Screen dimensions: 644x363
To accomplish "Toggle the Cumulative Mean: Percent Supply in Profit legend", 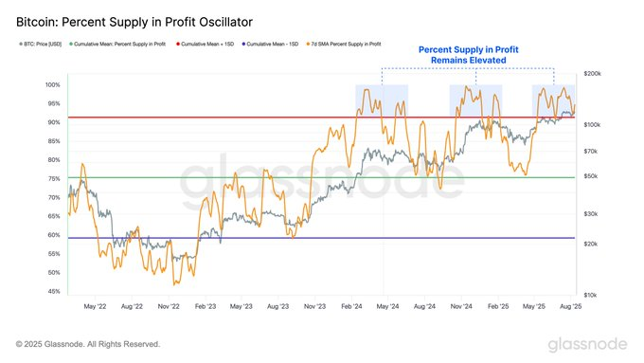I will click(117, 44).
